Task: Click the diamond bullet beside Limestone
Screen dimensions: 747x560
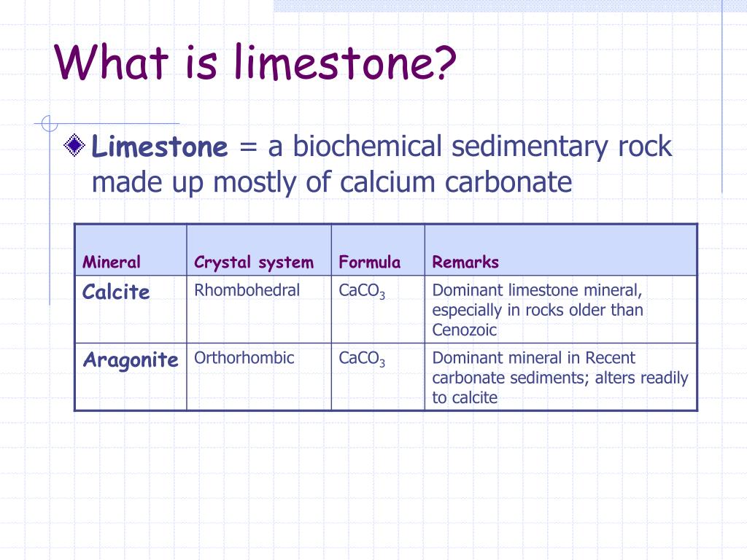Action: coord(74,145)
